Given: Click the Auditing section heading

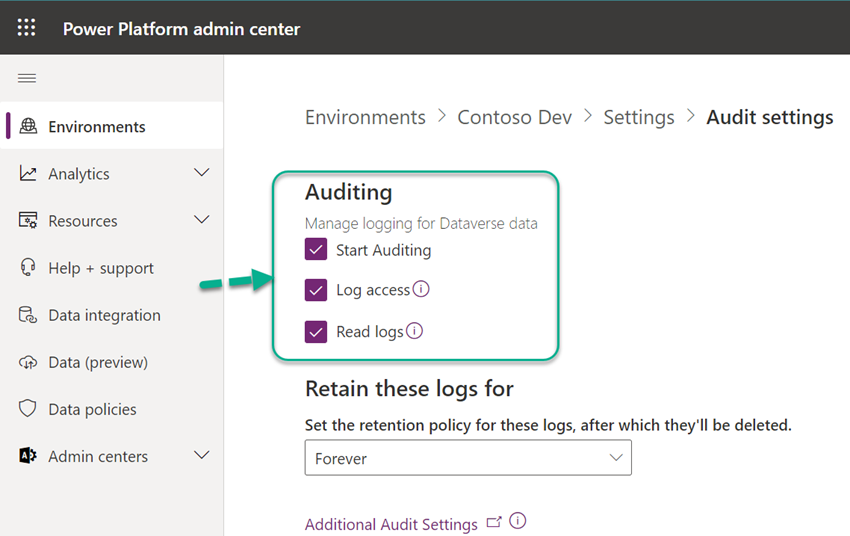Looking at the screenshot, I should tap(348, 192).
